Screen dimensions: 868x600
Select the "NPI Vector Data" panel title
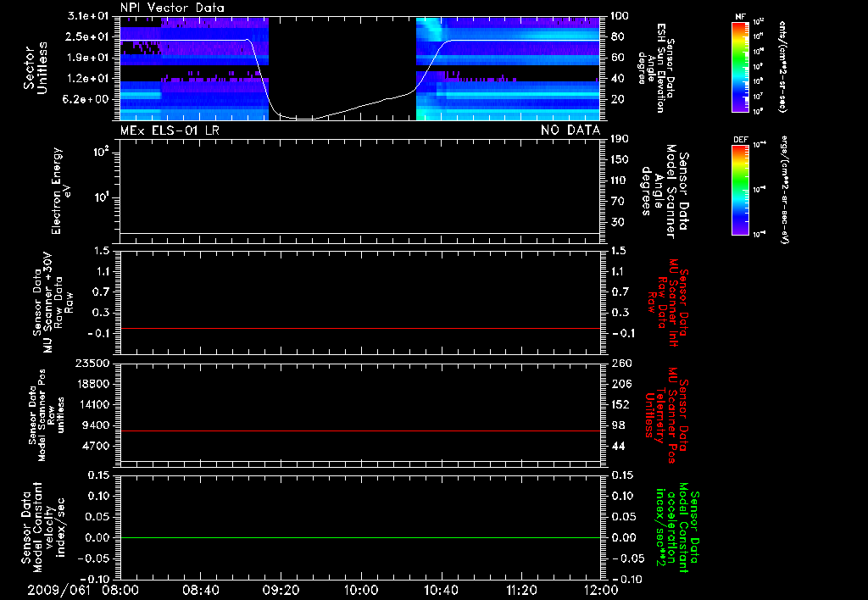172,8
